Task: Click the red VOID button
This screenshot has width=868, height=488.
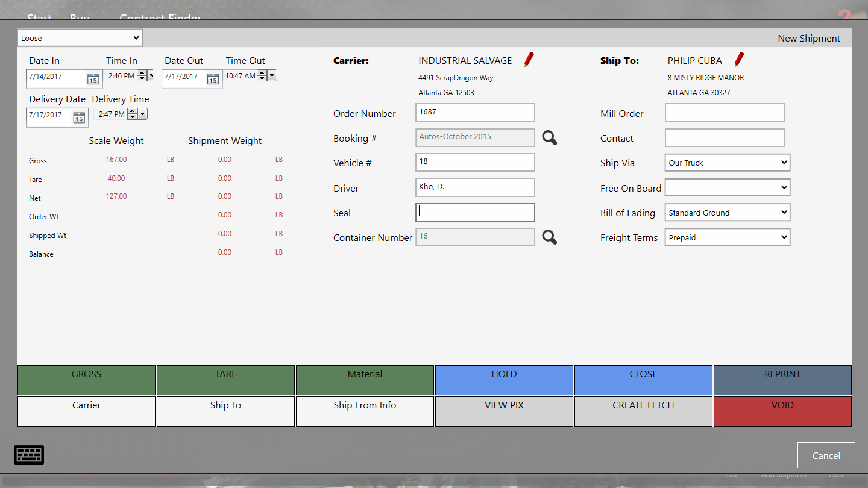Action: click(782, 411)
